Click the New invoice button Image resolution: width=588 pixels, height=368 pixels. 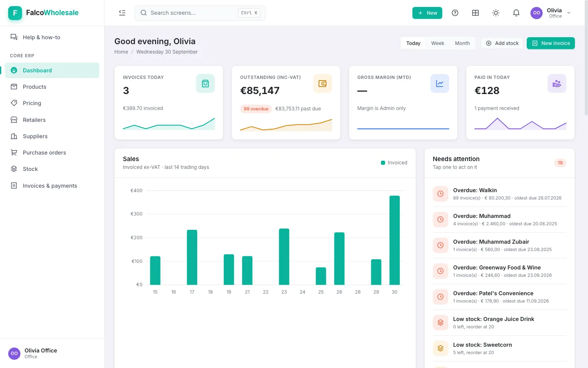(551, 43)
